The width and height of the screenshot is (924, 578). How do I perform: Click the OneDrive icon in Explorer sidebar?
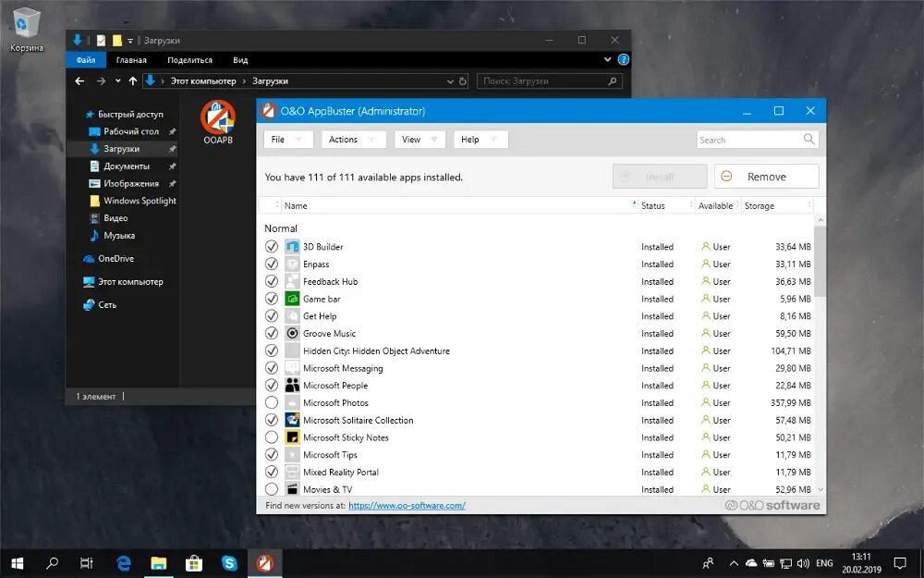pyautogui.click(x=88, y=259)
